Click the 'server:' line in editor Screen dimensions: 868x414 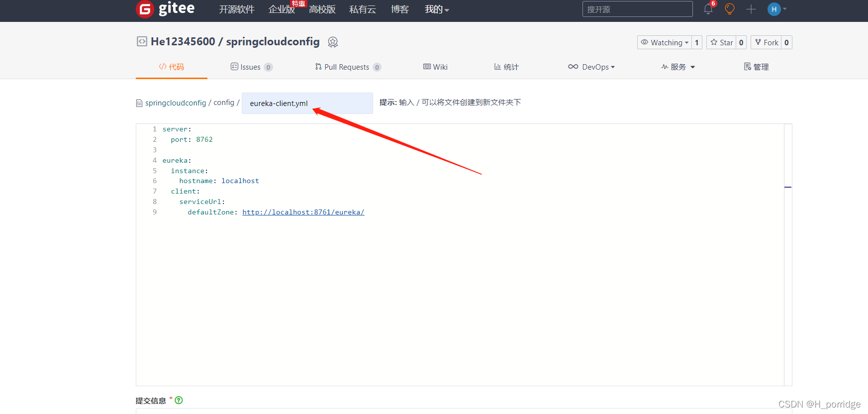[177, 129]
